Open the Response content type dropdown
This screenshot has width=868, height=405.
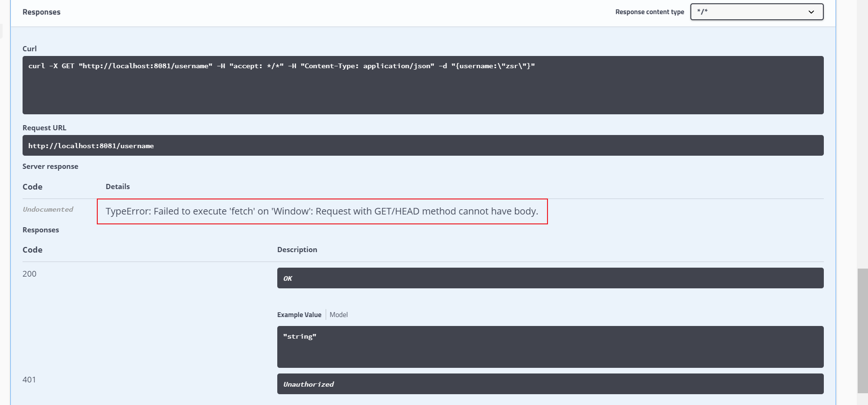pyautogui.click(x=757, y=12)
